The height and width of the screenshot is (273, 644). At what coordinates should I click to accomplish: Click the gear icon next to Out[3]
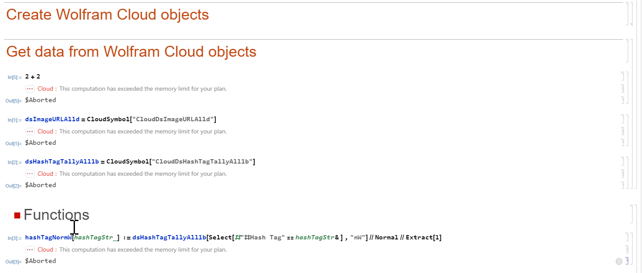pos(619,261)
